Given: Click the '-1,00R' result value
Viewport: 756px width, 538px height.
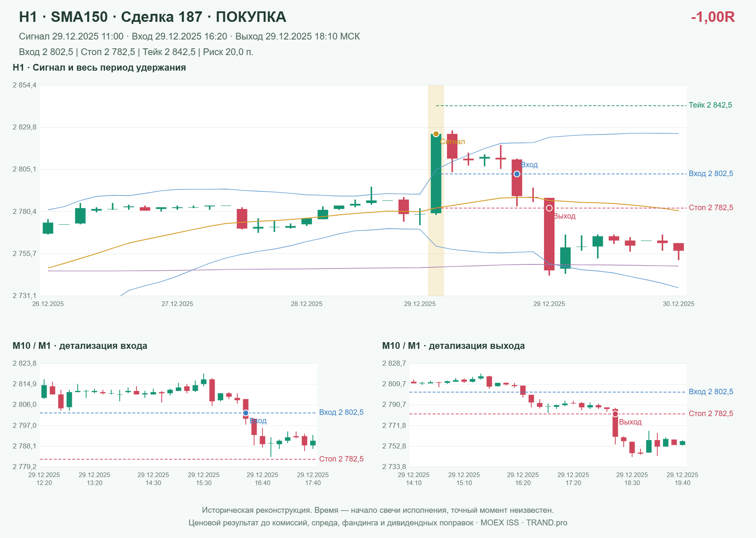Looking at the screenshot, I should click(713, 17).
